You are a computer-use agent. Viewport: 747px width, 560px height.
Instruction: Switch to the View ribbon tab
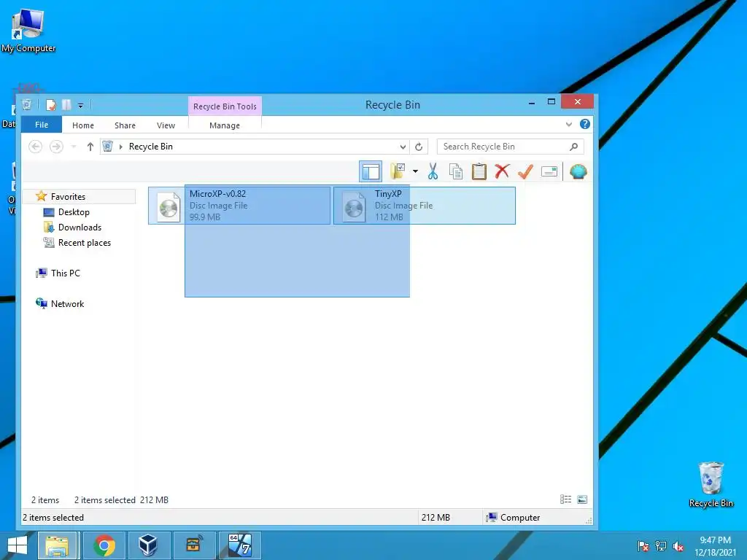pos(166,125)
